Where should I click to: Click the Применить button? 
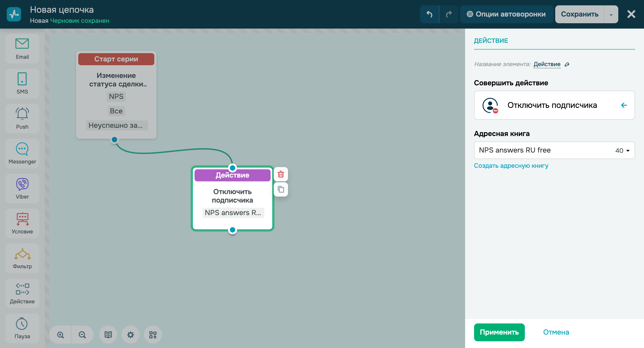pyautogui.click(x=499, y=332)
